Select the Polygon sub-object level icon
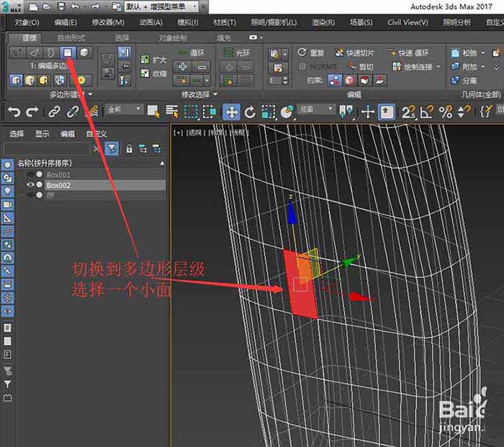Image resolution: width=504 pixels, height=447 pixels. pos(67,53)
